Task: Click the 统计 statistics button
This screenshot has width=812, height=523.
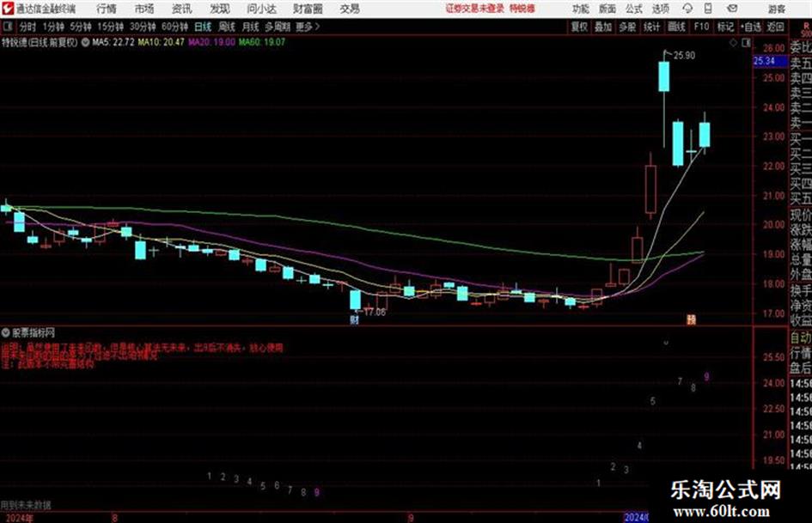Action: pos(652,27)
